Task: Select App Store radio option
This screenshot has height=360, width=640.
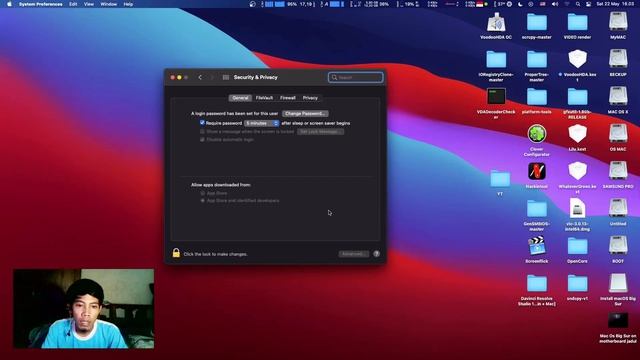Action: coord(202,193)
